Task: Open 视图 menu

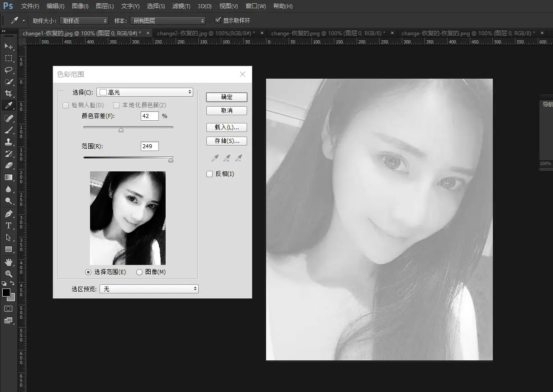Action: point(229,6)
